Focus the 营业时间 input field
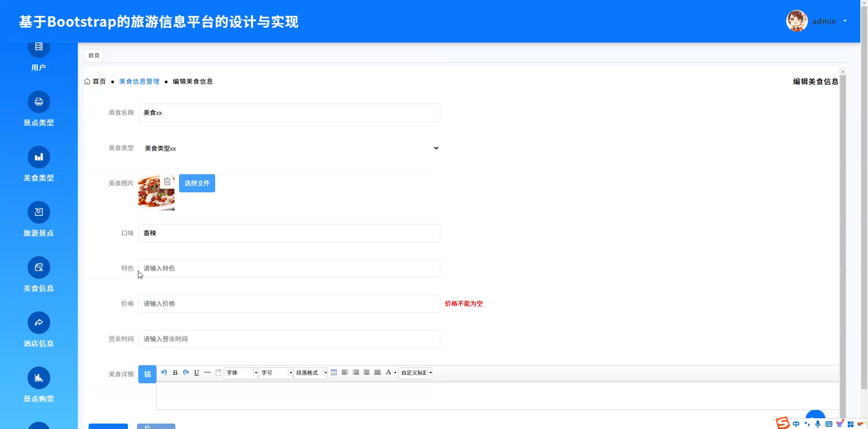 click(x=289, y=339)
